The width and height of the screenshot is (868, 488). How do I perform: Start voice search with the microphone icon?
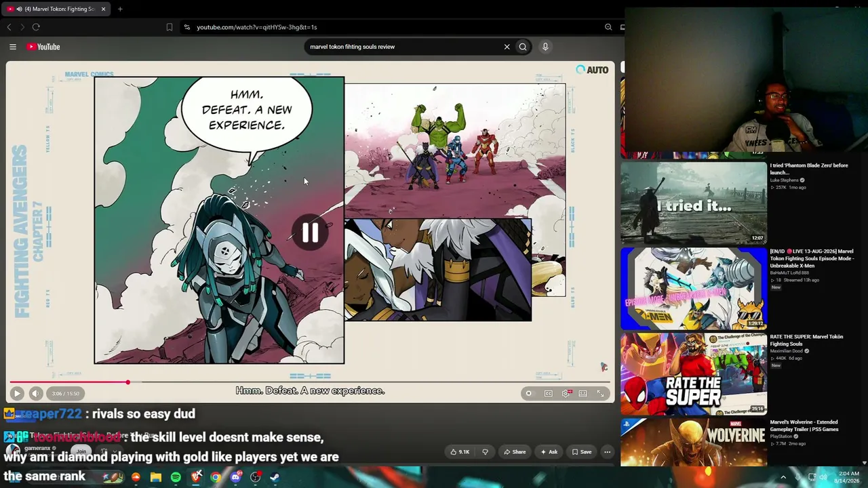click(x=545, y=47)
